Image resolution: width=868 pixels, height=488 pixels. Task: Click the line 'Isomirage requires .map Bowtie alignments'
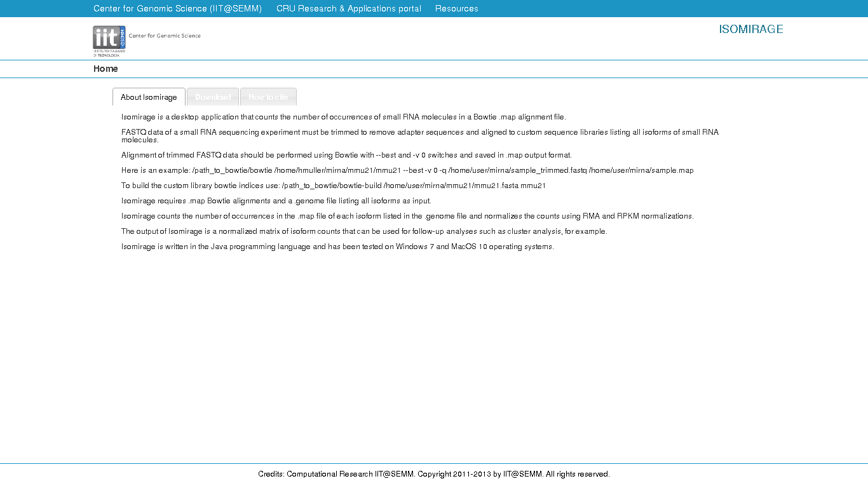click(276, 201)
